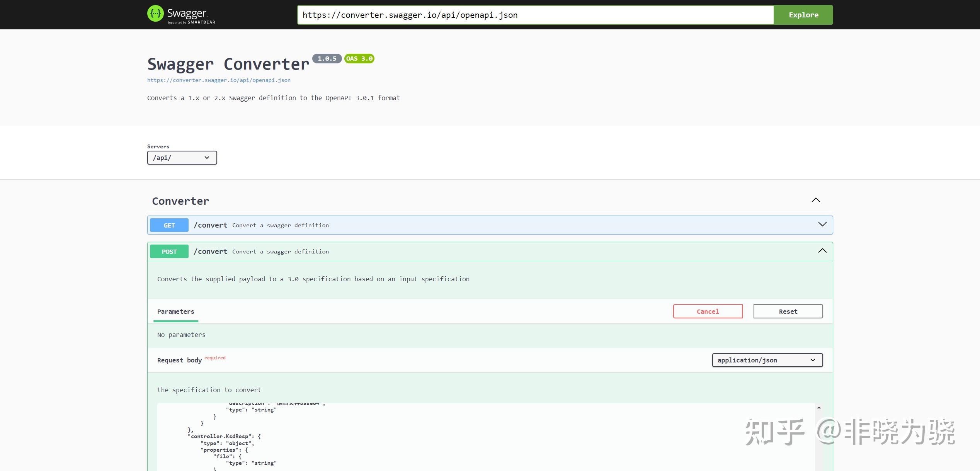Select the Converter section heading

180,201
